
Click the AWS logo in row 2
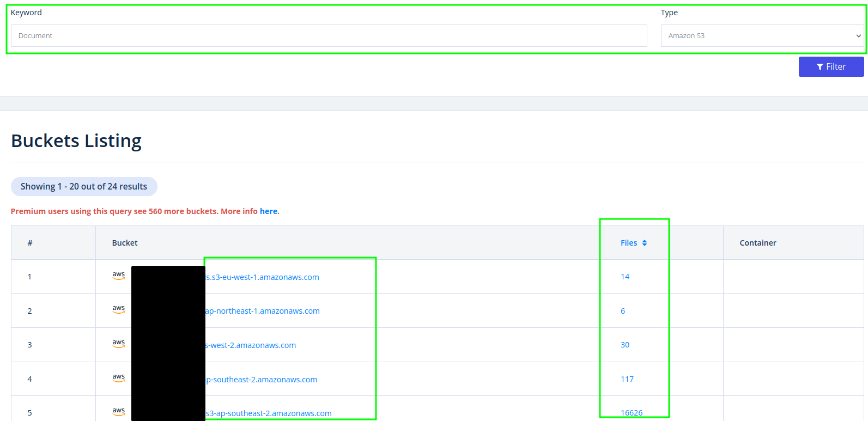(x=119, y=309)
